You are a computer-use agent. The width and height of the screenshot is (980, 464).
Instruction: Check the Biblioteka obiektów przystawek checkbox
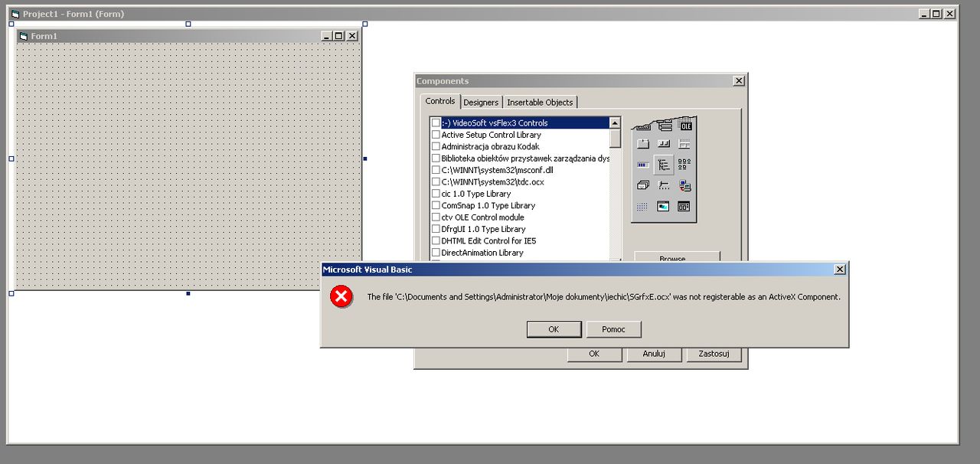[436, 158]
